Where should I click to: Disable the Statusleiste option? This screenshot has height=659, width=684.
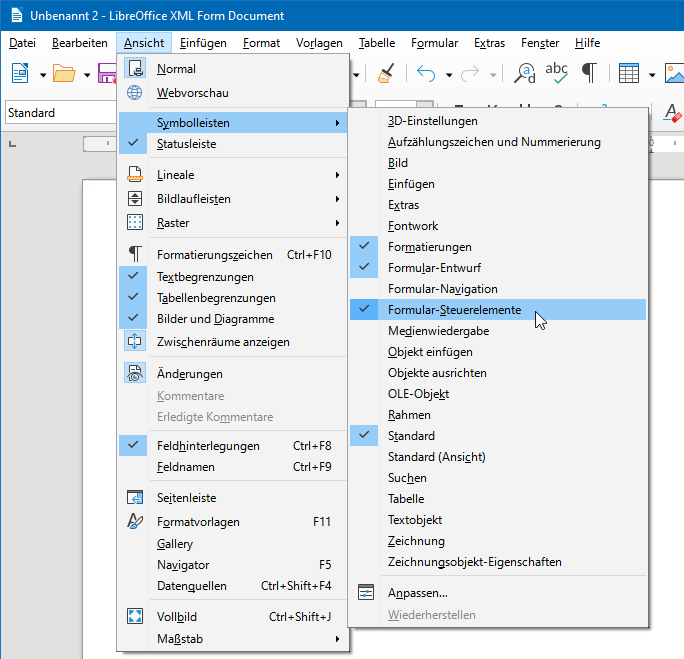coord(186,144)
